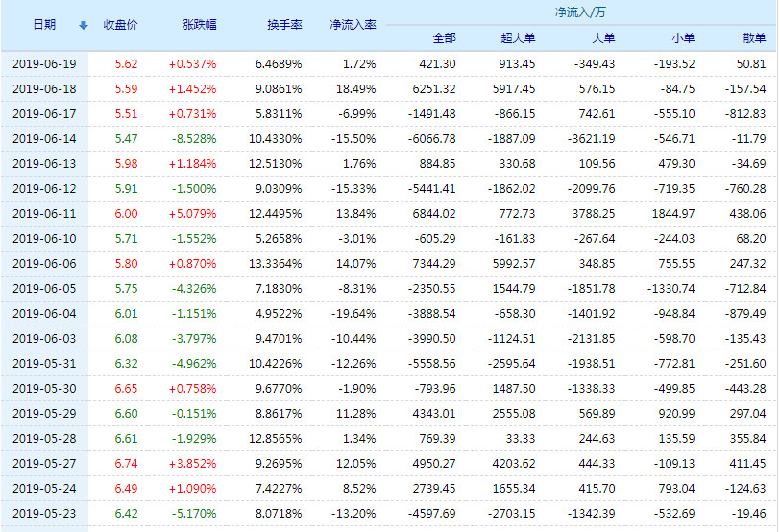Click the 日期 column header
Screen dimensions: 780x532
point(44,24)
